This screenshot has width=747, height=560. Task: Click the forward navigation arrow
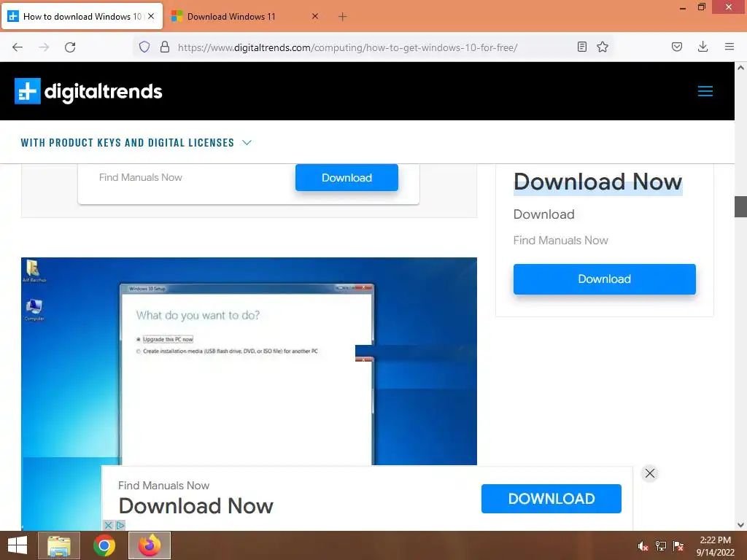click(x=44, y=47)
